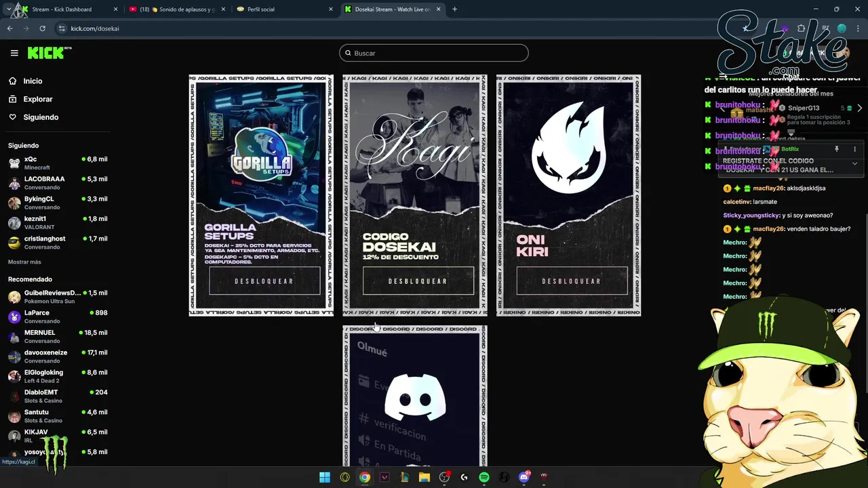Screen dimensions: 868x488
Task: Open Chrome three-dot menu
Action: [857, 28]
